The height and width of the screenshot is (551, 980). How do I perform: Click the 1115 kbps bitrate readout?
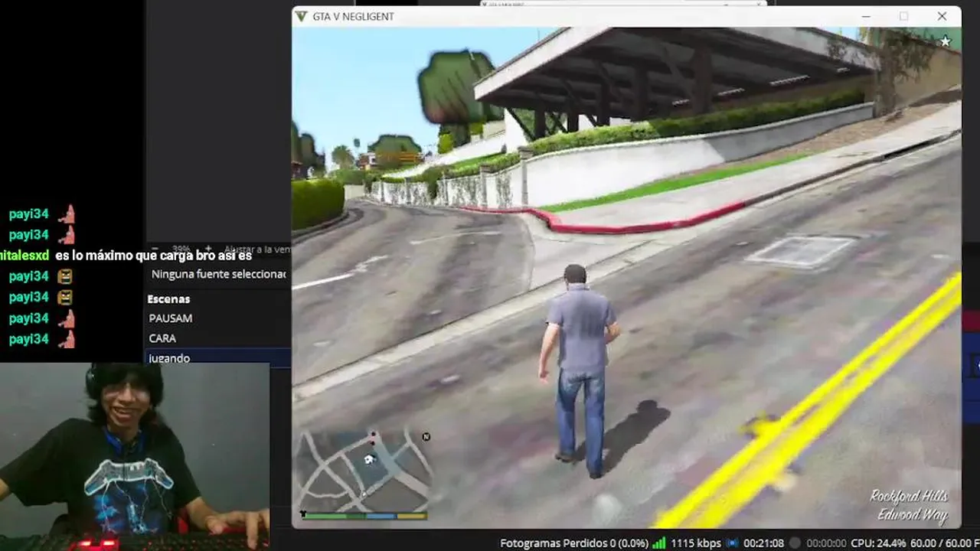(696, 543)
